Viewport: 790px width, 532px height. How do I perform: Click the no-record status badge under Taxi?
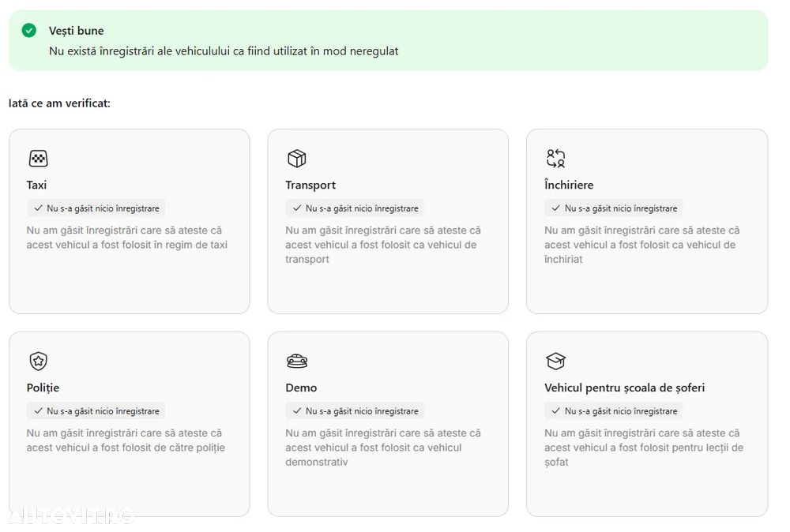(x=96, y=208)
